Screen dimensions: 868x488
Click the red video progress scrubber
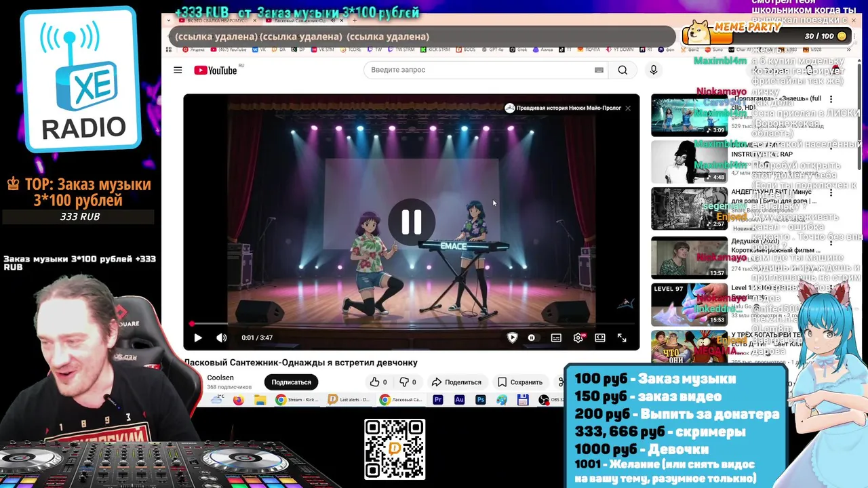(x=192, y=324)
